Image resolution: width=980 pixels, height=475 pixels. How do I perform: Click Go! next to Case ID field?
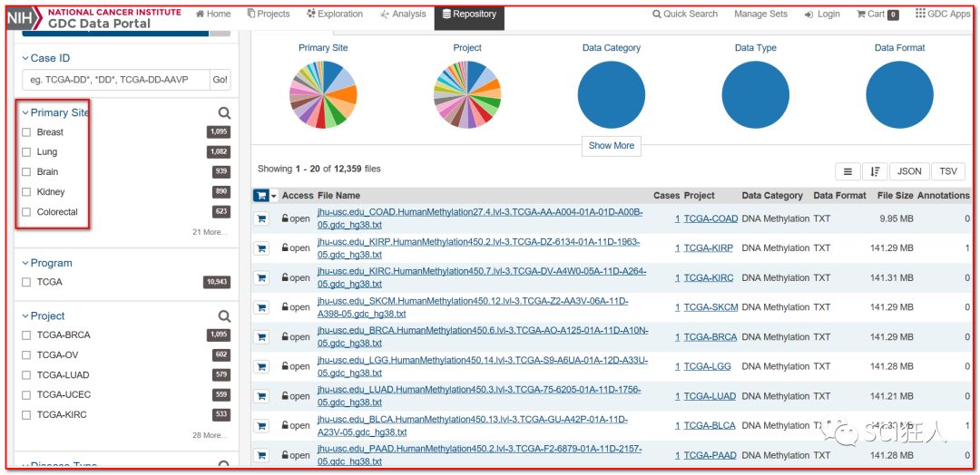coord(220,80)
